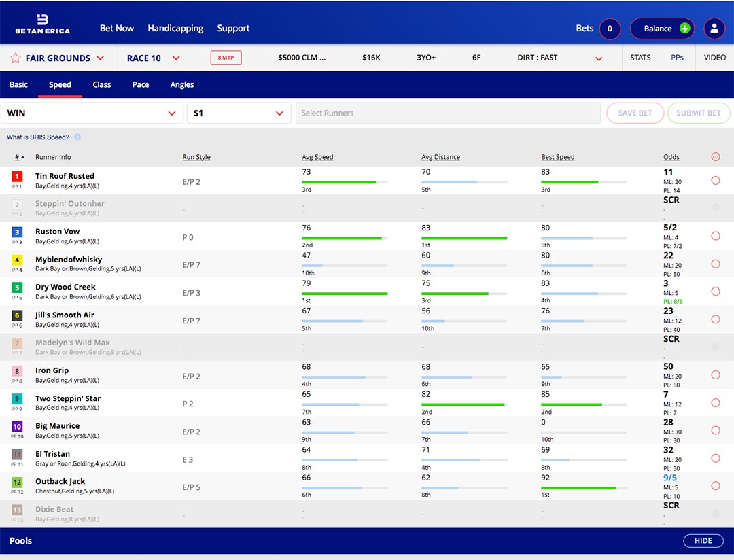
Task: Click the BetAmerica logo
Action: coord(42,24)
